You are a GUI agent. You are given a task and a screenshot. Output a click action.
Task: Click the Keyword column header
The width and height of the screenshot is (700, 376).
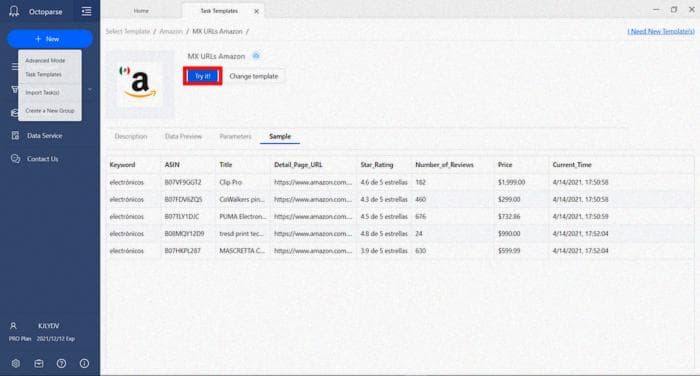pyautogui.click(x=122, y=165)
